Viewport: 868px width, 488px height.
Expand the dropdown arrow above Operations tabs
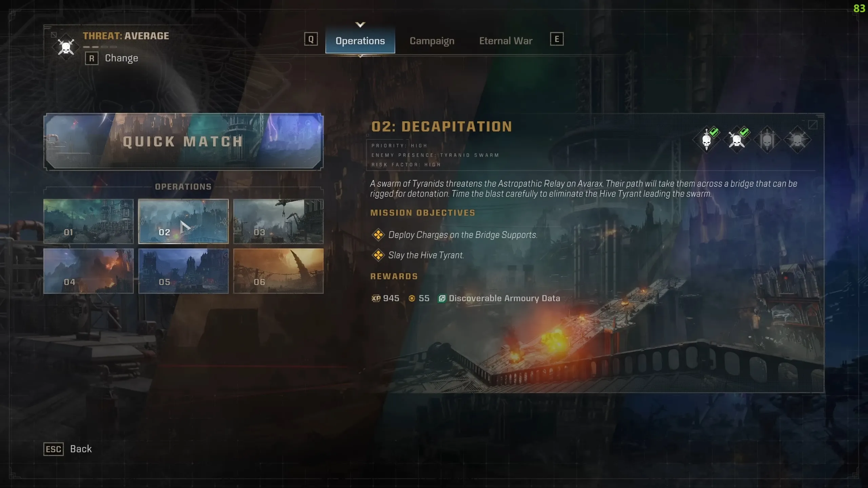359,24
